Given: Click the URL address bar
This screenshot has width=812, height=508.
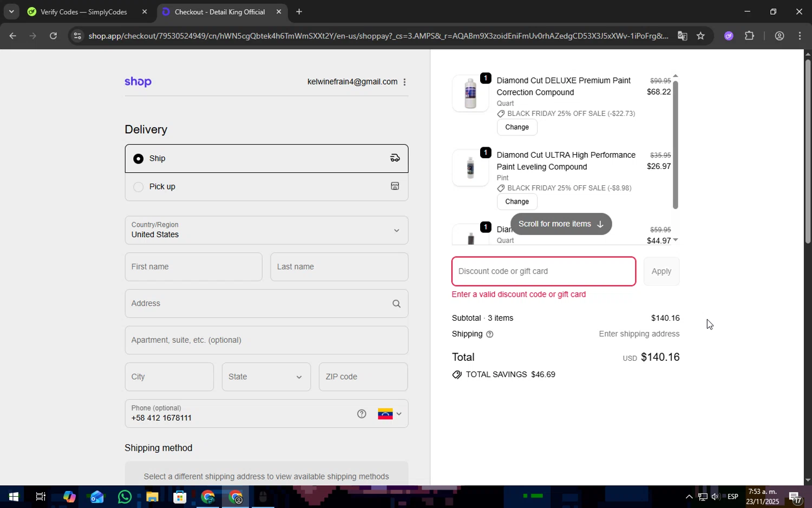Looking at the screenshot, I should tap(378, 36).
